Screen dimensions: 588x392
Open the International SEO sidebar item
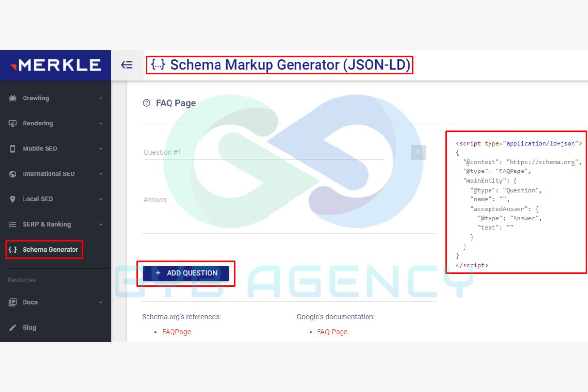(55, 174)
